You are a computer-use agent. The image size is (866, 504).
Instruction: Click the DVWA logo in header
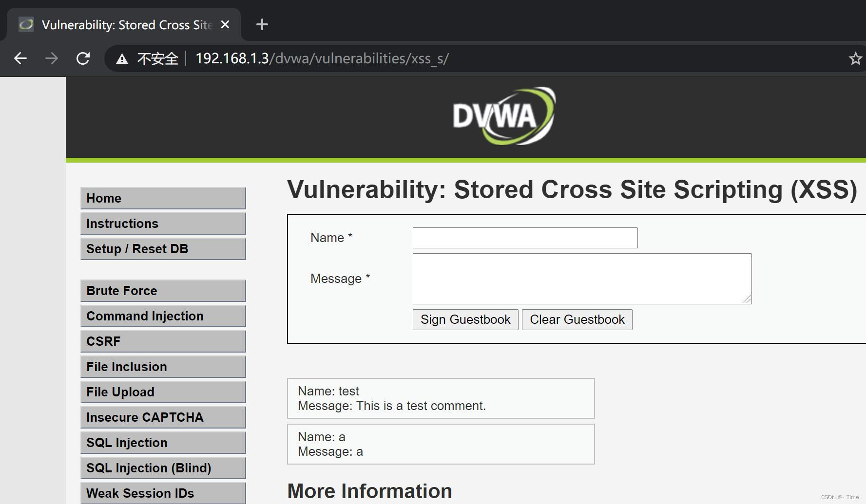pyautogui.click(x=504, y=116)
